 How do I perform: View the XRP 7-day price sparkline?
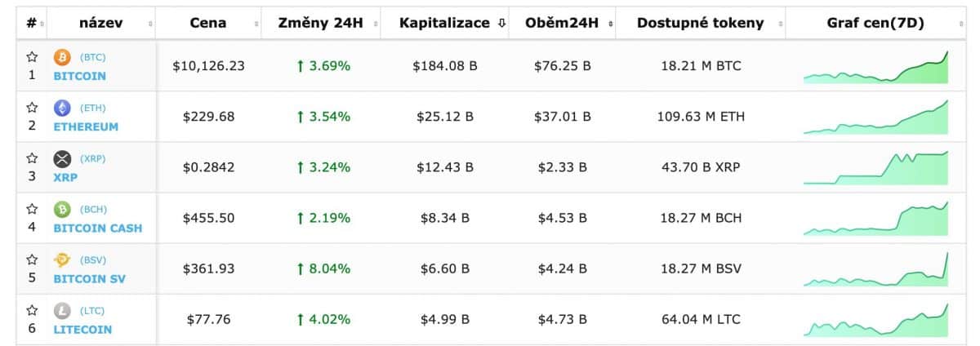point(875,169)
